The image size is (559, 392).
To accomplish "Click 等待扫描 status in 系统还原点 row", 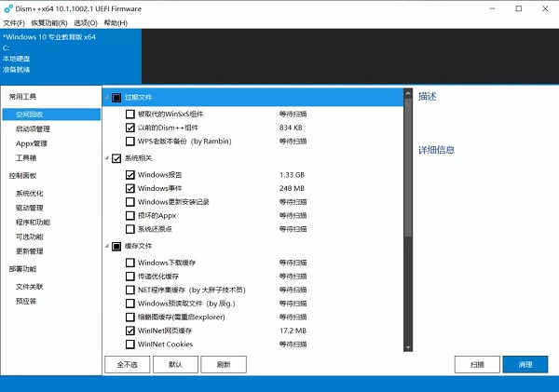I will click(293, 229).
